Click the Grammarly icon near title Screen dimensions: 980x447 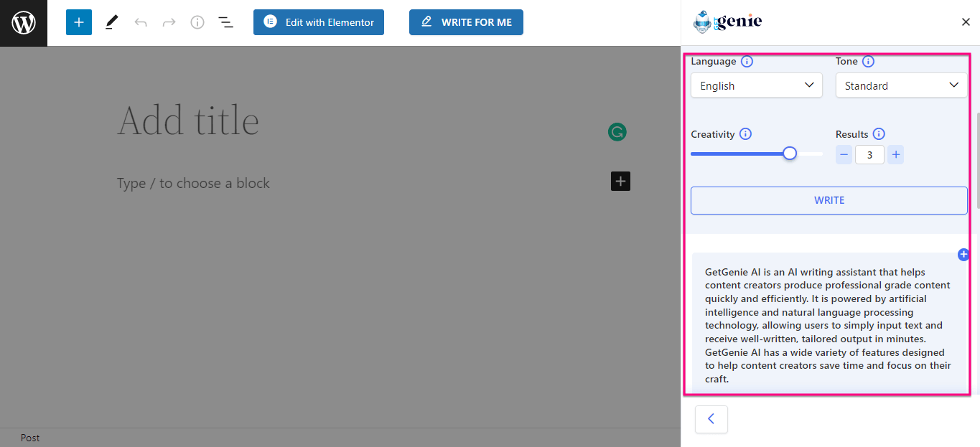pos(617,132)
